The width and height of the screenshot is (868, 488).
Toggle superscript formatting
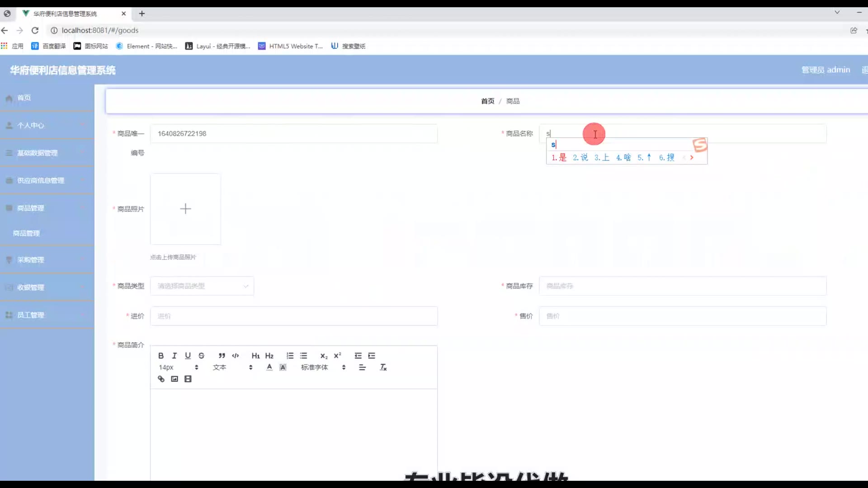coord(337,356)
